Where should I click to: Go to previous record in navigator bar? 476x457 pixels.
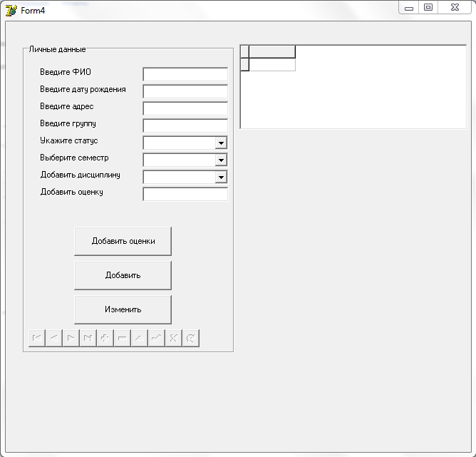point(54,338)
